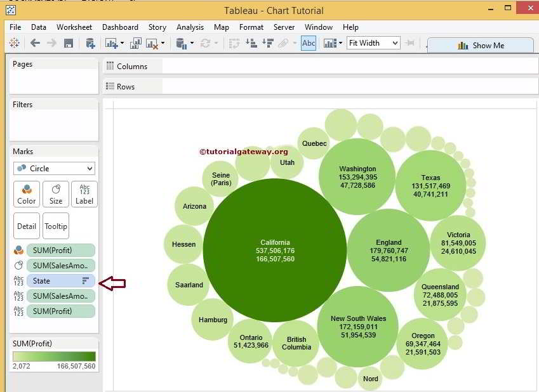Toggle the fix axes pin icon
Image resolution: width=539 pixels, height=392 pixels.
coord(410,43)
